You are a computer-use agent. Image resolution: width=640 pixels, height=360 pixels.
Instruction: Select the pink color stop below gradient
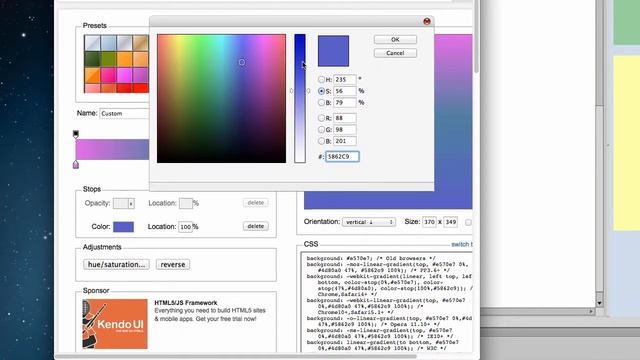[76, 164]
